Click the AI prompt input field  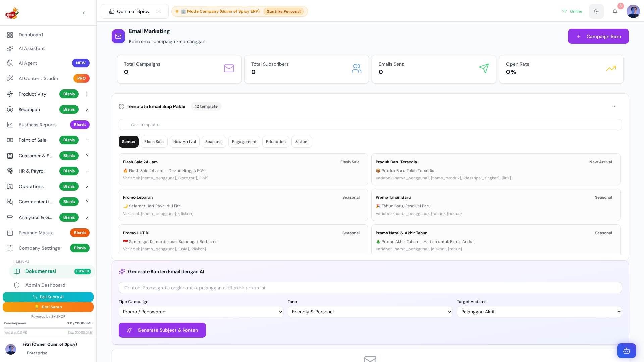pyautogui.click(x=370, y=288)
